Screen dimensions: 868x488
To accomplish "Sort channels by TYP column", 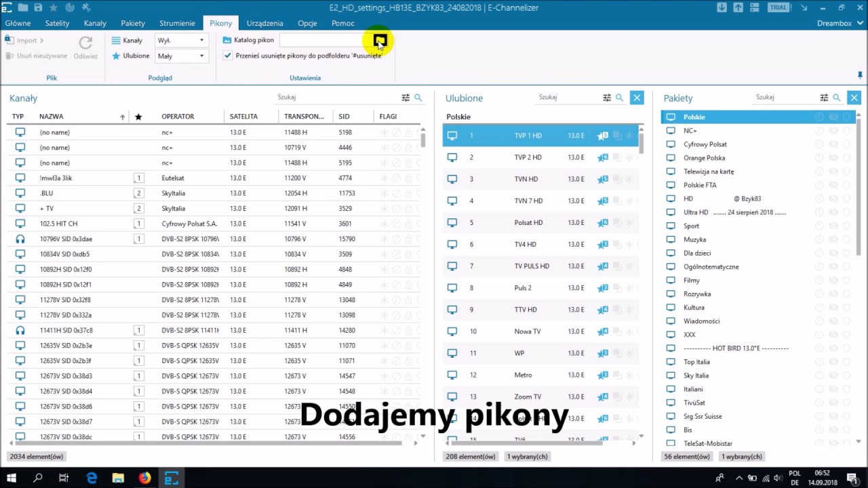I will pos(18,117).
